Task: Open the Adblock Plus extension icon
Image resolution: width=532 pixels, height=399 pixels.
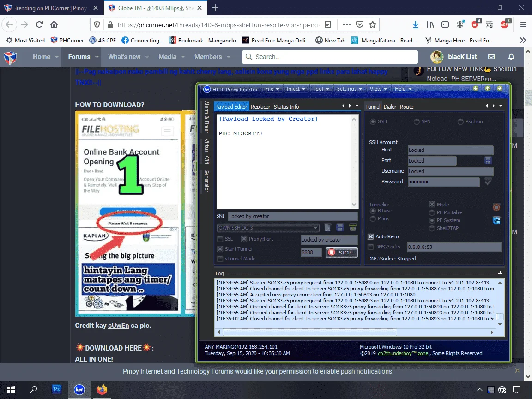Action: [504, 24]
